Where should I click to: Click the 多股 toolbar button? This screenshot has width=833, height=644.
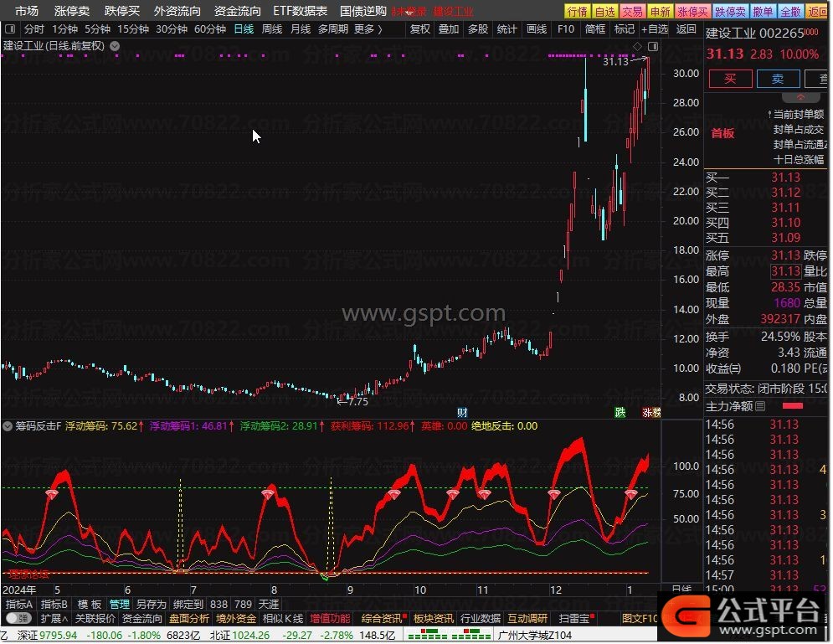coord(477,29)
